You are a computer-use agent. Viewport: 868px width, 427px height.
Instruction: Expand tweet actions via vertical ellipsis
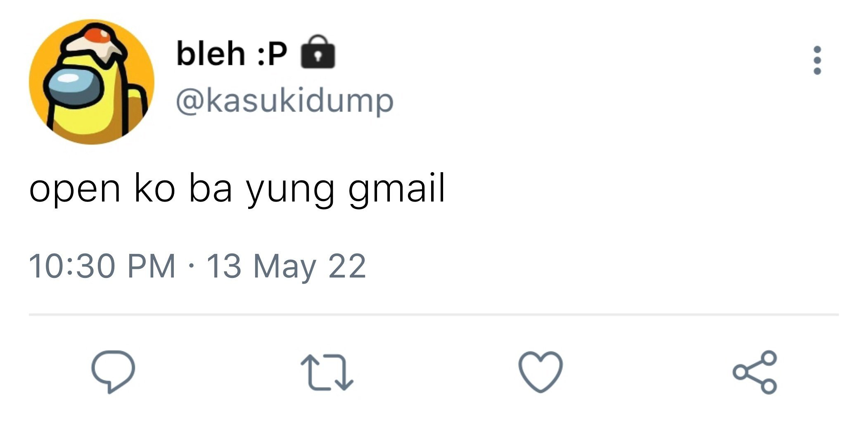817,60
